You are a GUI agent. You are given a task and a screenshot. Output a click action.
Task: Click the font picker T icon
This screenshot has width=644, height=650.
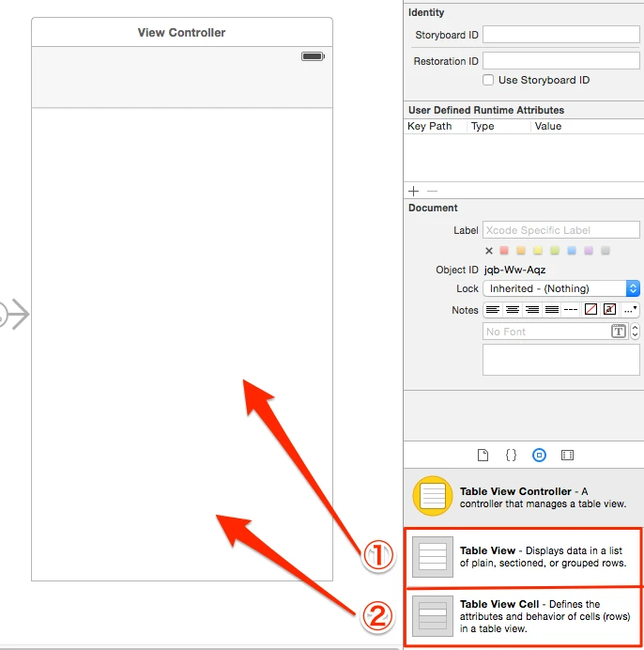point(619,332)
